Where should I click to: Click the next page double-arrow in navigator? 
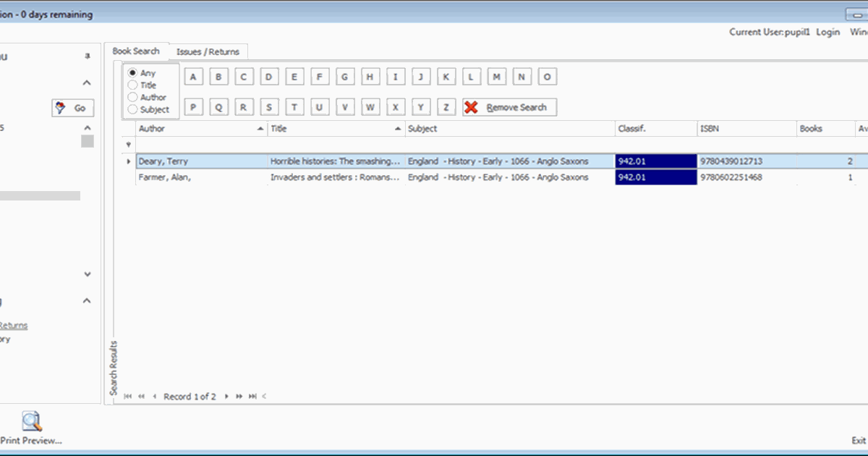(x=239, y=397)
